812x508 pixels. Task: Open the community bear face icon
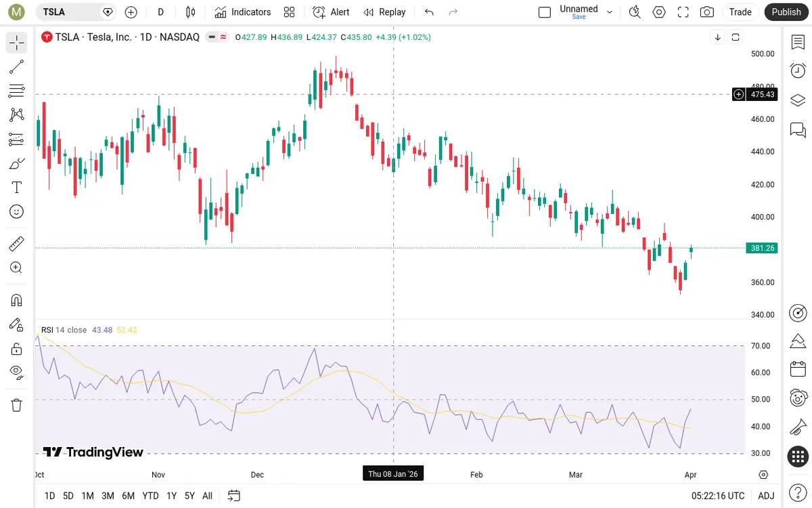[798, 398]
